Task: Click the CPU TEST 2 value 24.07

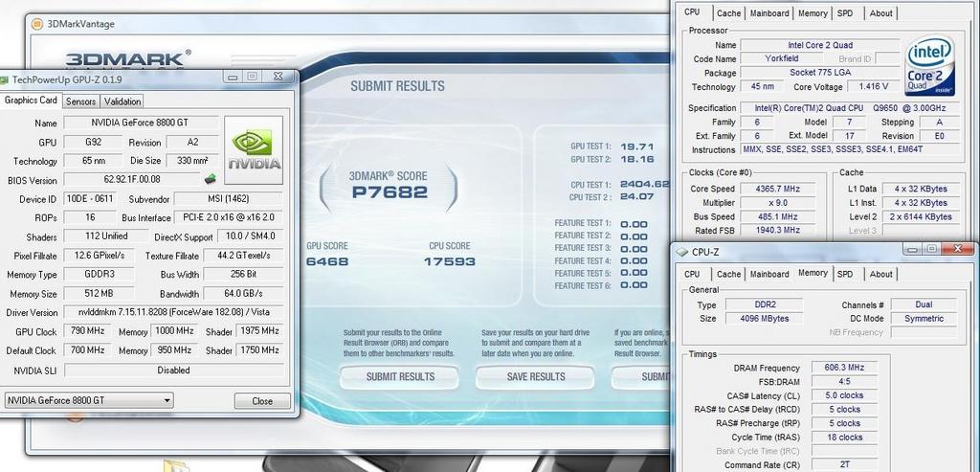Action: point(636,196)
